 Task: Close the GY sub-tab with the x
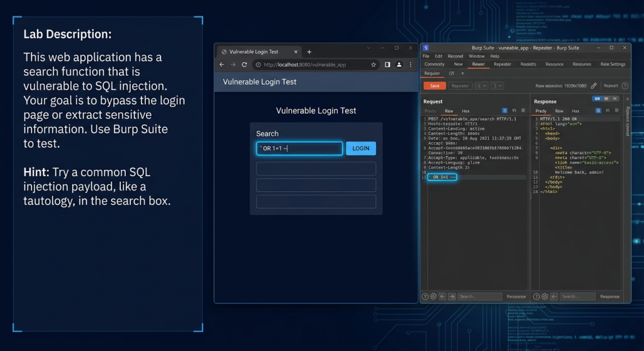pos(462,73)
